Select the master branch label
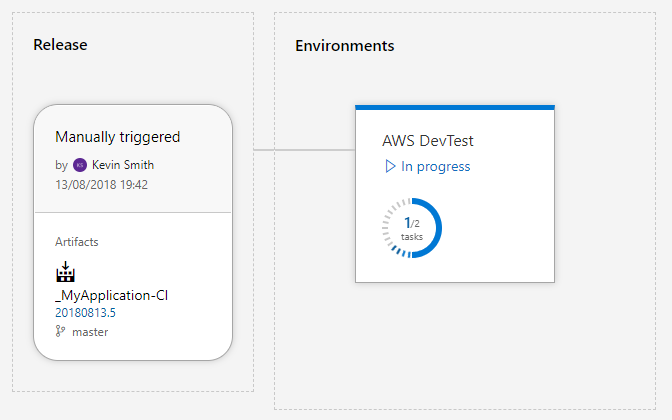Viewport: 672px width, 420px height. coord(90,331)
